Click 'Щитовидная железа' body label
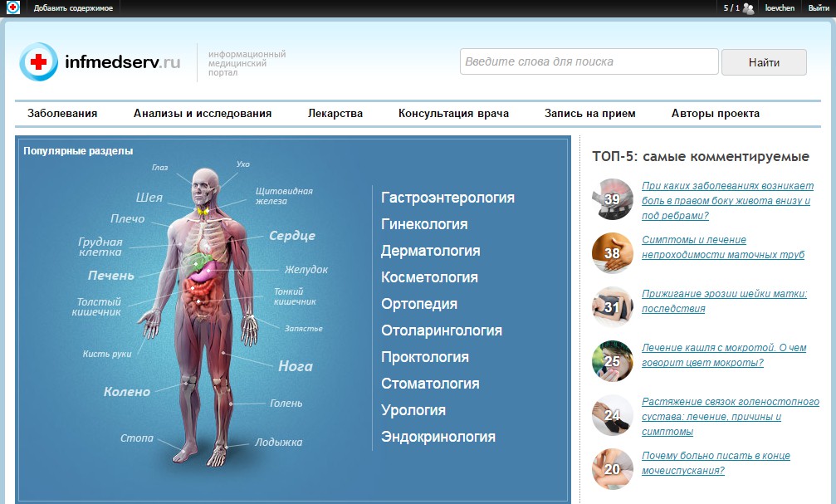836x504 pixels. 284,196
